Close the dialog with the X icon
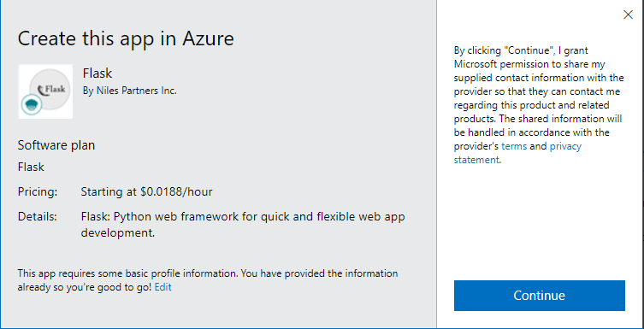Screen dimensions: 644x329 click(x=628, y=15)
